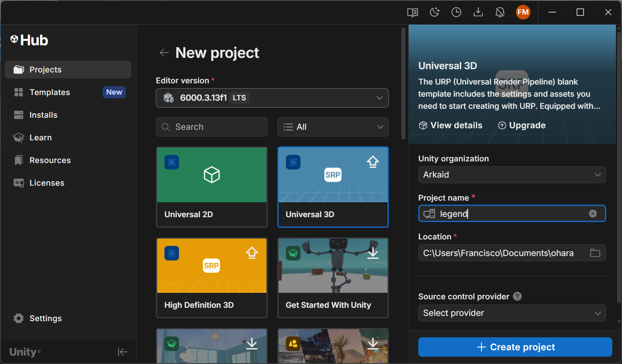
Task: Open the Licenses section
Action: click(68, 183)
